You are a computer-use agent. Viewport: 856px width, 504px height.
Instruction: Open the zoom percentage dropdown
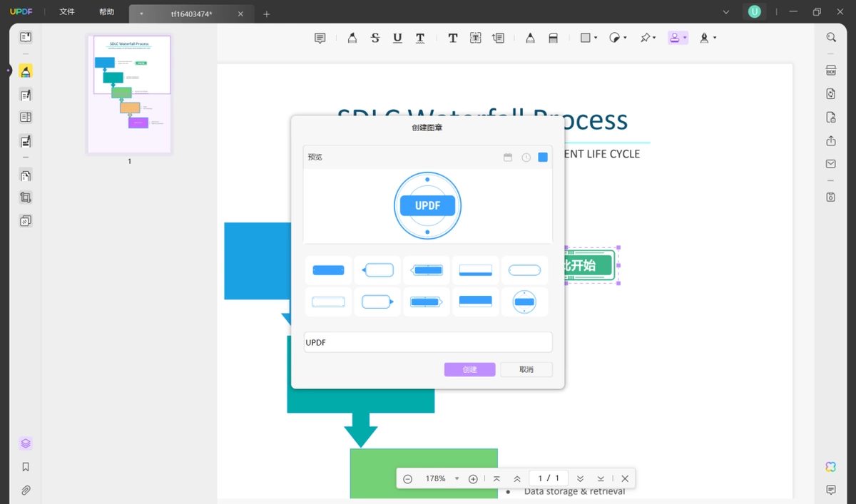[457, 478]
